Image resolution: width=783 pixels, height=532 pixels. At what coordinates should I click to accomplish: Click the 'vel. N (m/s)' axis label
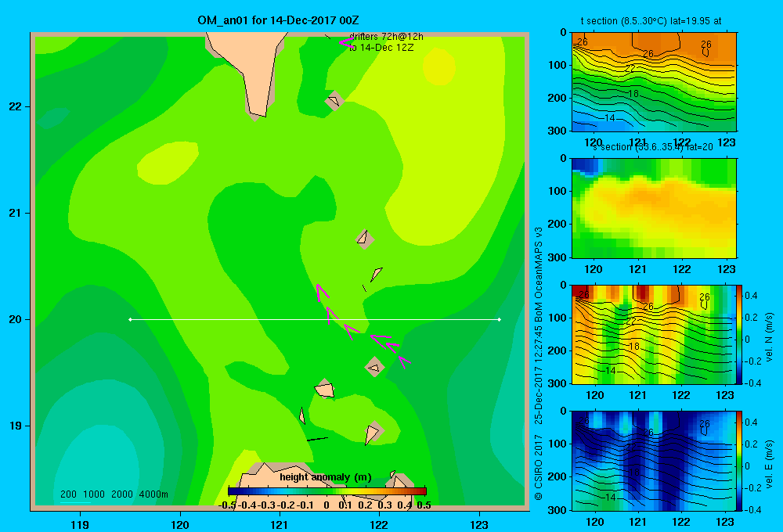point(769,337)
